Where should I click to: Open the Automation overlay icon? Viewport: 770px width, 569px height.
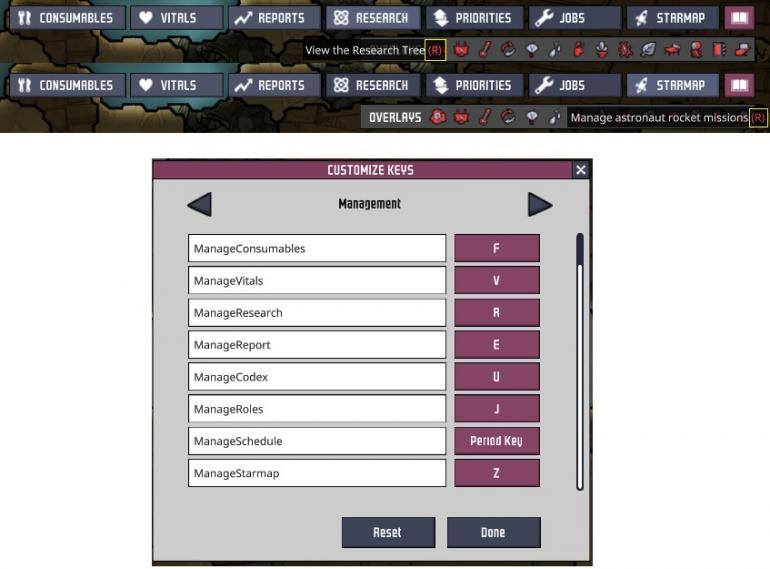pyautogui.click(x=719, y=50)
